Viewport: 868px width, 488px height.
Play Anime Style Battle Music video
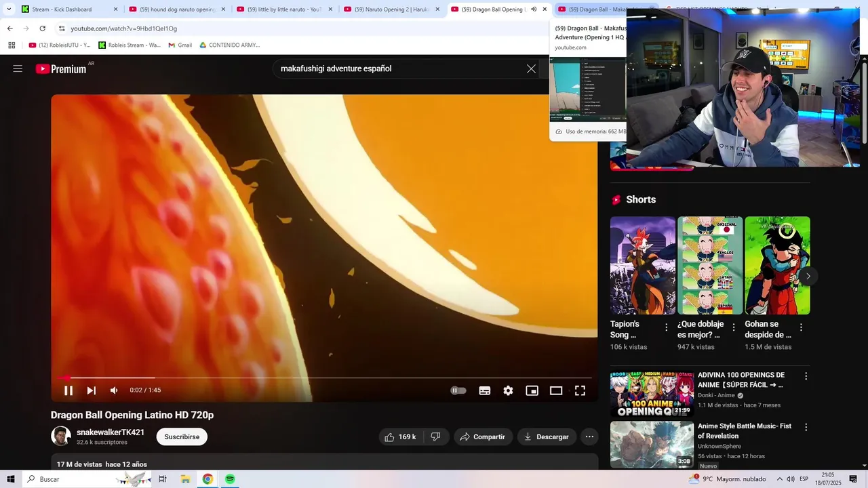(652, 445)
